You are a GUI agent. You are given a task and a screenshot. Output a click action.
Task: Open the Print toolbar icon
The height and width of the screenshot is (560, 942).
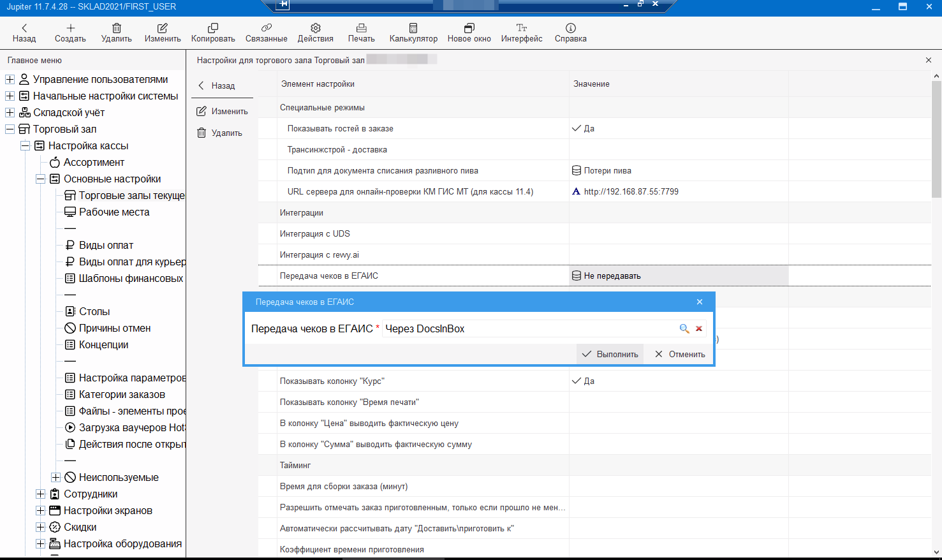click(361, 28)
